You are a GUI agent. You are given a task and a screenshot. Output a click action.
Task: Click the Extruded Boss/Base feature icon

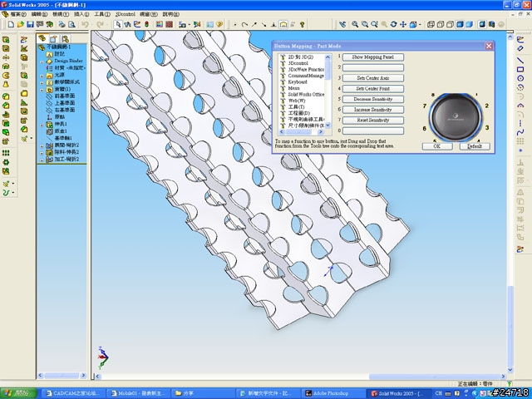click(x=6, y=40)
